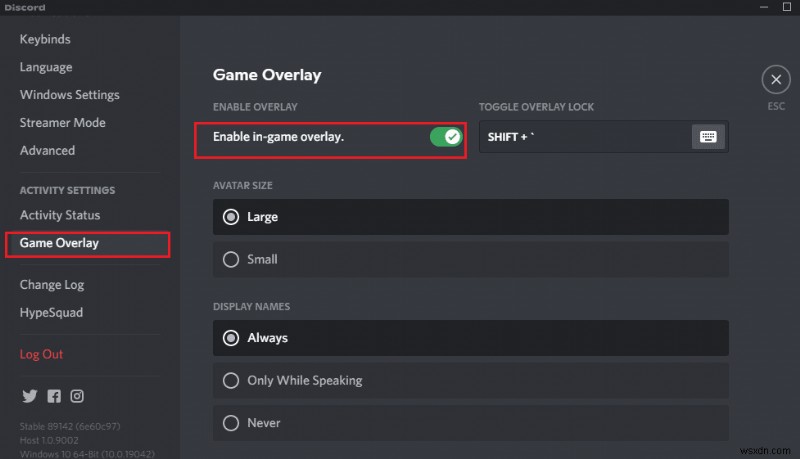Open the HypeSquad page
800x459 pixels.
pyautogui.click(x=51, y=313)
